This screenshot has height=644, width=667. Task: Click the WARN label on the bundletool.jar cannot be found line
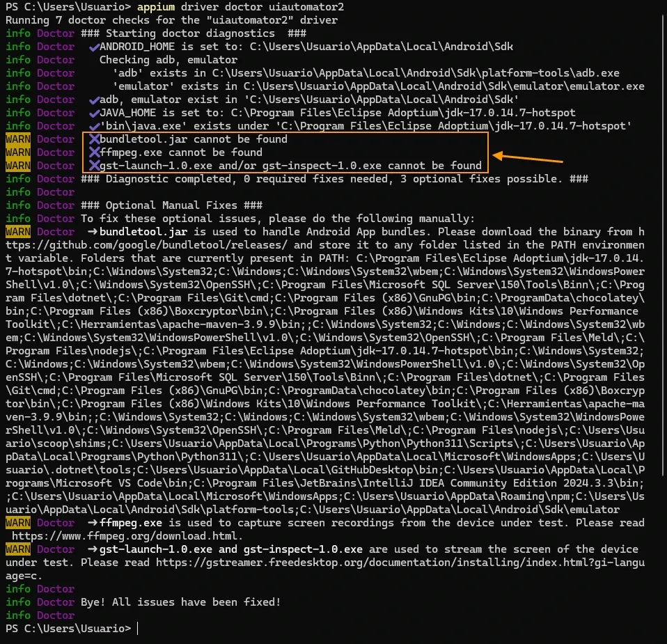[x=18, y=139]
